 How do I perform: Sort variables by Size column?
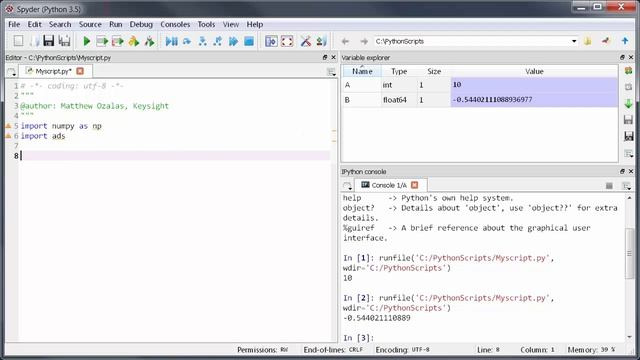(434, 71)
